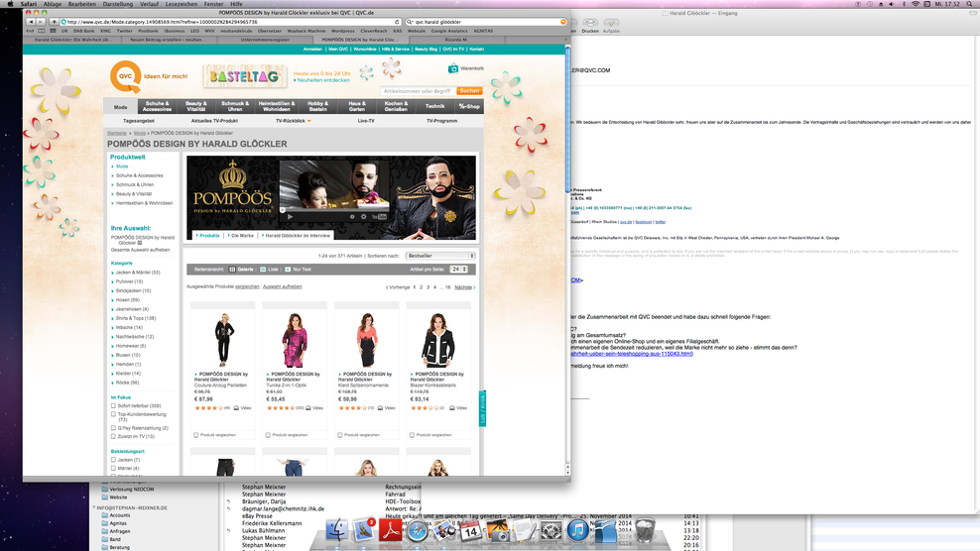Open the pink Tunika product thumbnail
The width and height of the screenshot is (980, 551).
click(295, 340)
